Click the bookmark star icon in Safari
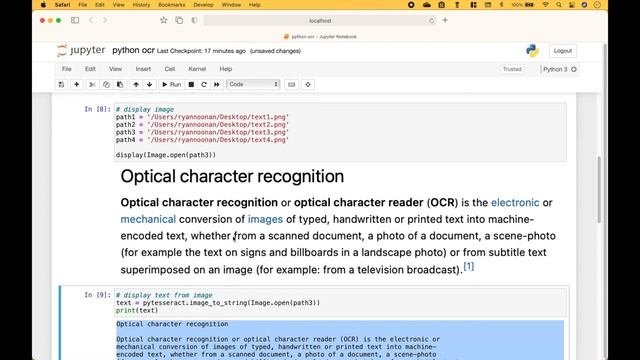Screen dimensions: 640x360 coord(164,20)
